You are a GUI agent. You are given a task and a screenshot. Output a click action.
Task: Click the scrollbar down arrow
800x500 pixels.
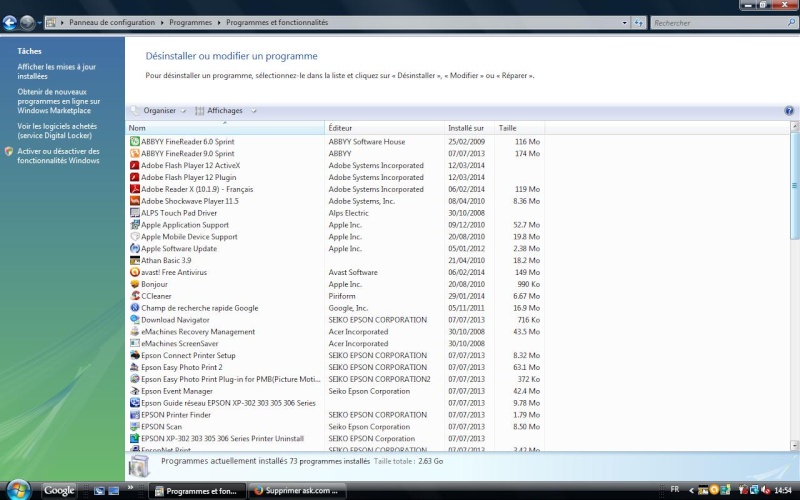[794, 445]
